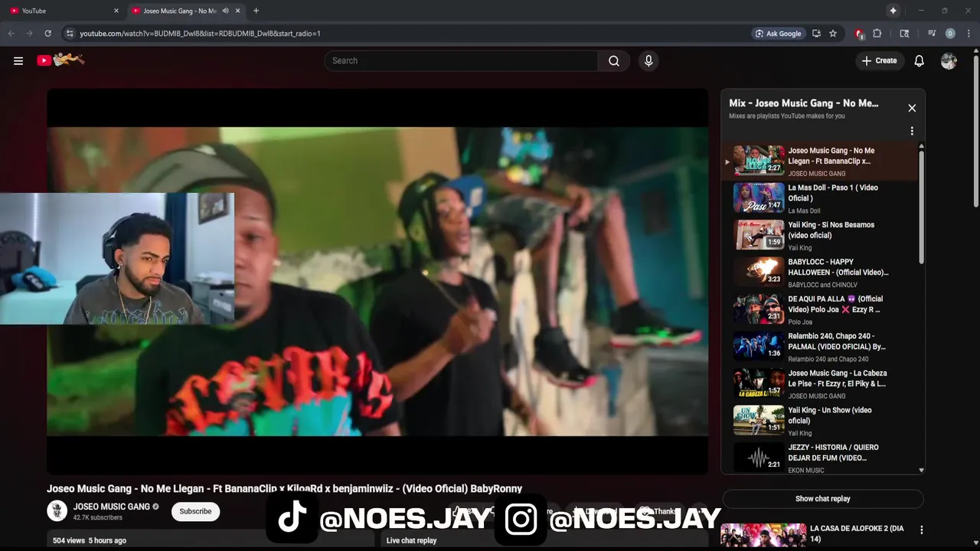Mute the Joseo Music Gang tab audio
The width and height of the screenshot is (980, 551).
(x=225, y=11)
